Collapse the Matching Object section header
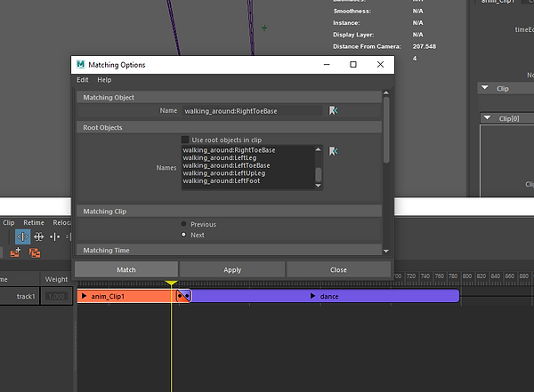 click(x=229, y=97)
